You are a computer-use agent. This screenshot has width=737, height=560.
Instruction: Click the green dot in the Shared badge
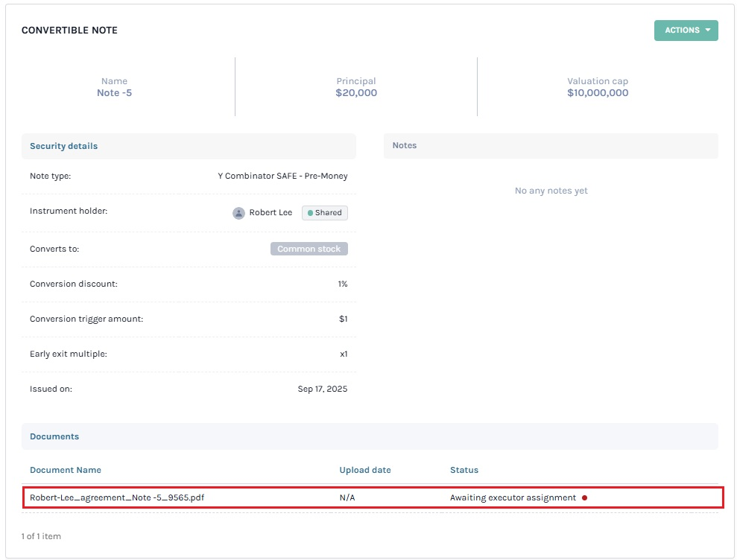(310, 213)
